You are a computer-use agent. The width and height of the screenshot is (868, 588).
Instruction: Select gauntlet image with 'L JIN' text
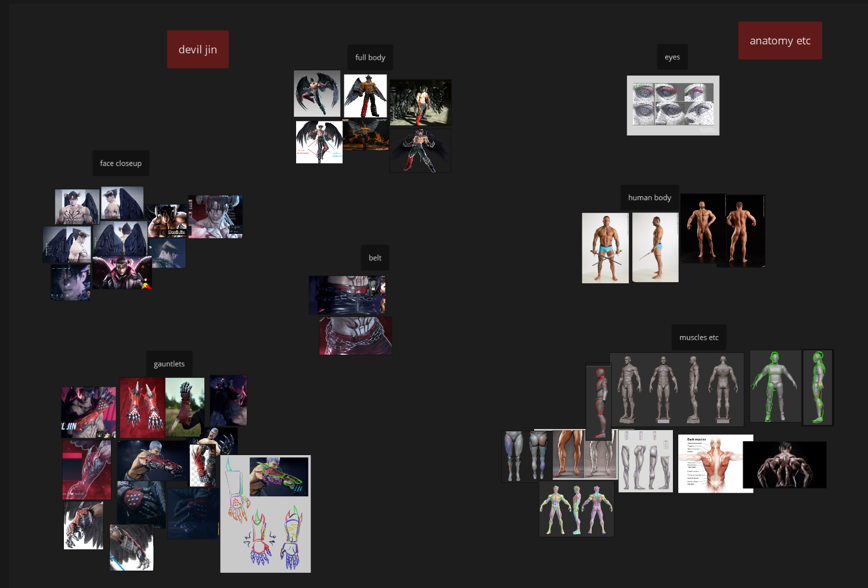coord(89,412)
